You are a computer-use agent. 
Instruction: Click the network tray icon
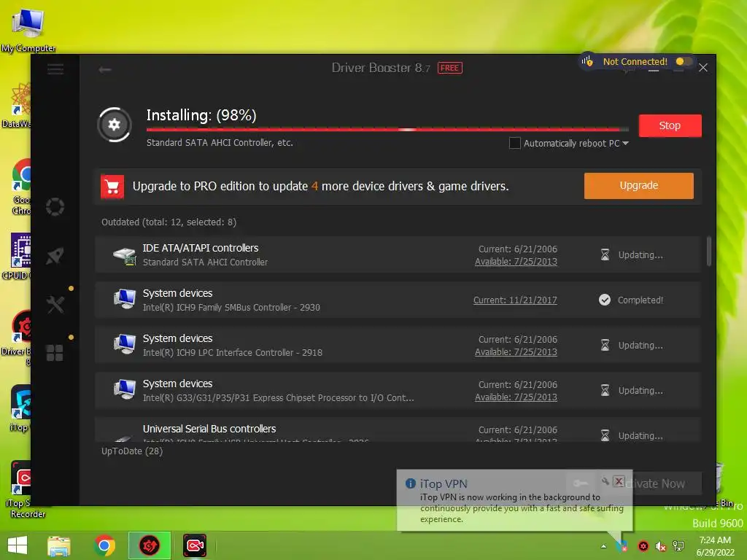coord(678,546)
